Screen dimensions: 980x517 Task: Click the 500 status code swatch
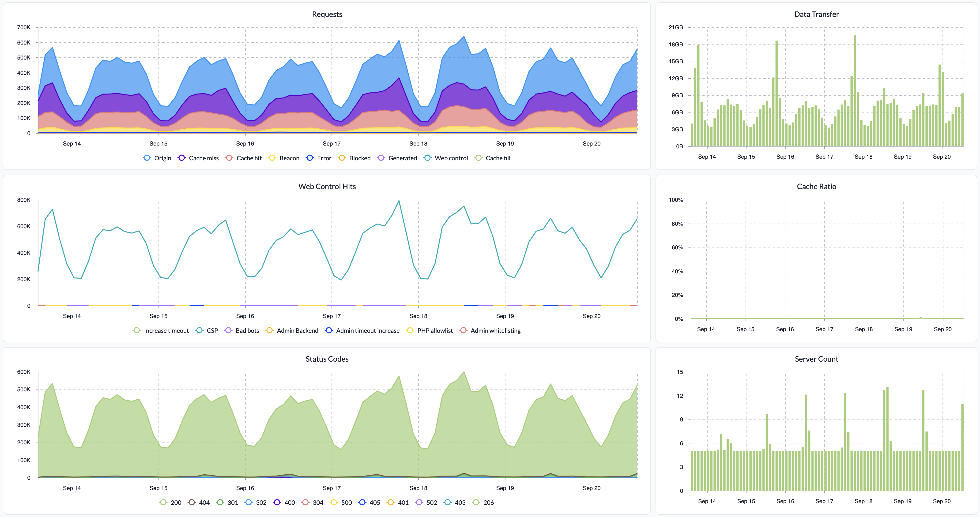click(x=334, y=502)
